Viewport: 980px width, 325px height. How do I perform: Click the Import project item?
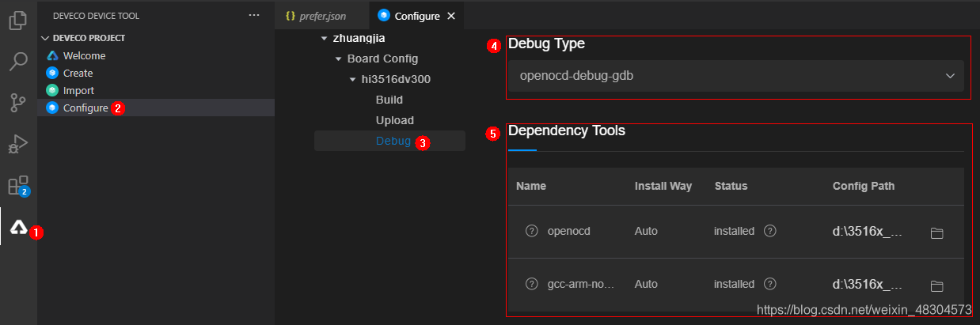78,91
